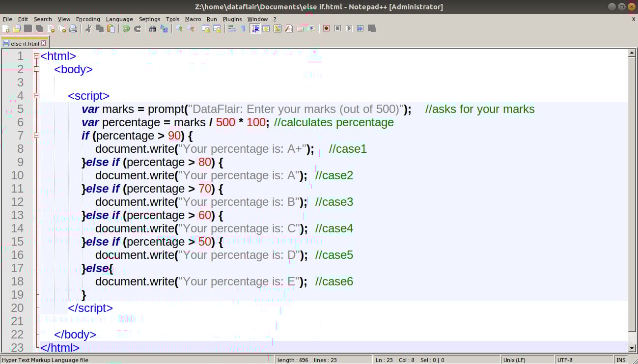638x364 pixels.
Task: Select the else if.html tab
Action: 25,43
